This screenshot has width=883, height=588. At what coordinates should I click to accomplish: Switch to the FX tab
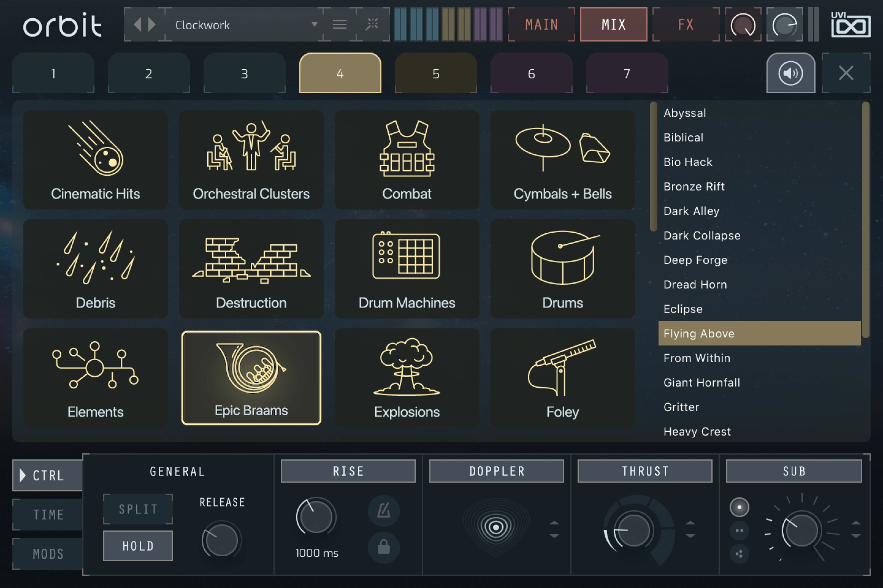pyautogui.click(x=686, y=25)
